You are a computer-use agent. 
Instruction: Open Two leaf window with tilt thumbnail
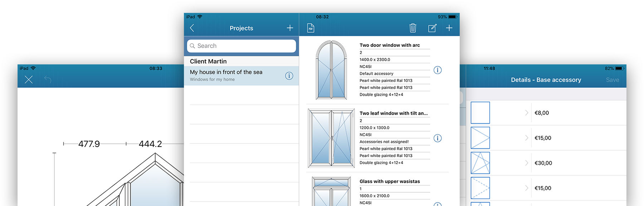click(x=331, y=138)
